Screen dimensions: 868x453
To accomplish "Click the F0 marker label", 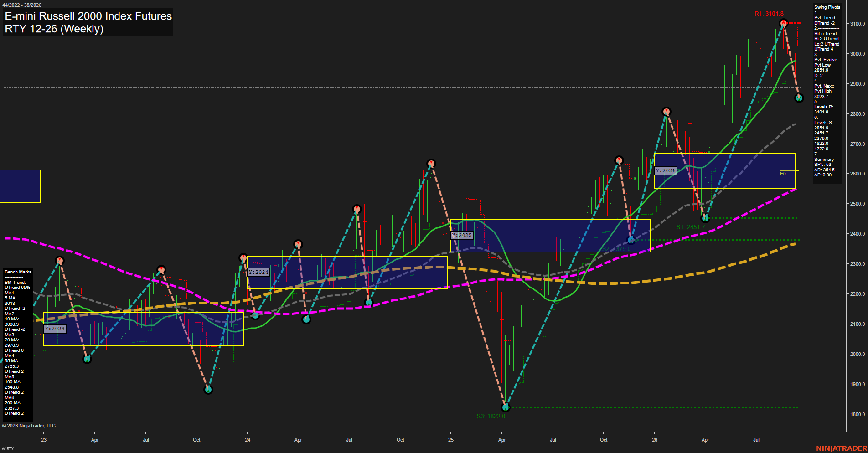I will (x=783, y=174).
